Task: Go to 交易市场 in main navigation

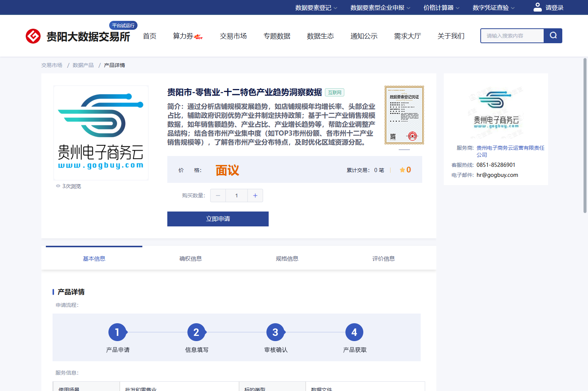Action: point(233,36)
